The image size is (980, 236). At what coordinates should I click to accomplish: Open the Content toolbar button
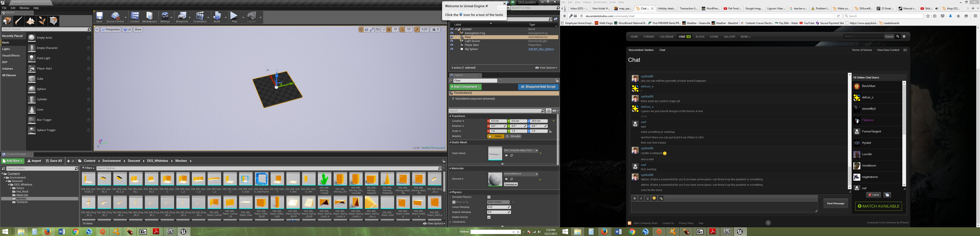pyautogui.click(x=135, y=17)
